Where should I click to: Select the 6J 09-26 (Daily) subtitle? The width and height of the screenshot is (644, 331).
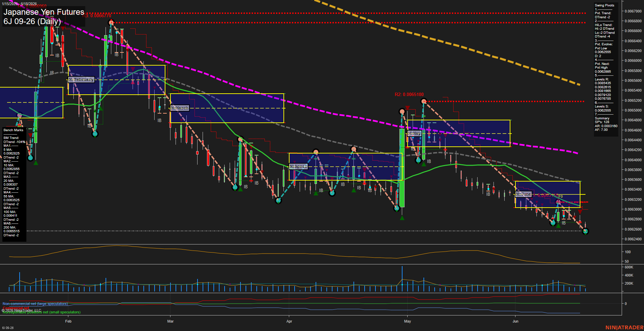point(32,22)
